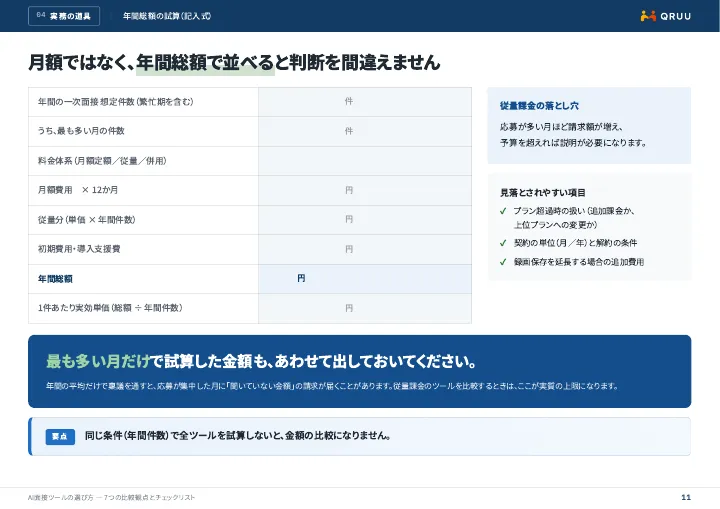
Task: Click header text 年間総額の試算(記入式)
Action: [x=167, y=16]
